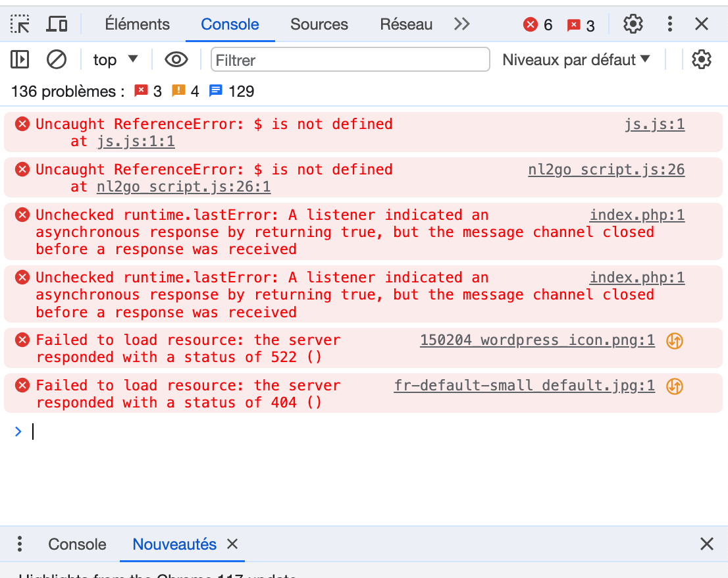Select the 'status of 404' error text

(240, 402)
